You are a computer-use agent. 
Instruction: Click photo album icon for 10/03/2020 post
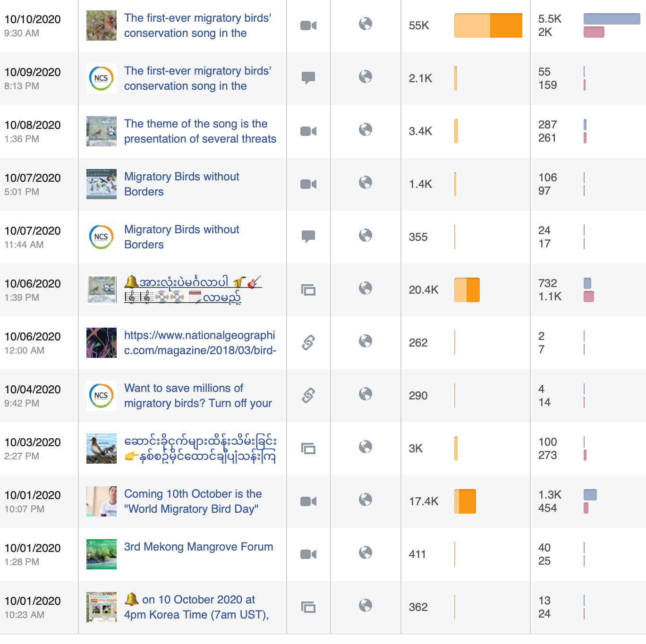click(x=308, y=448)
